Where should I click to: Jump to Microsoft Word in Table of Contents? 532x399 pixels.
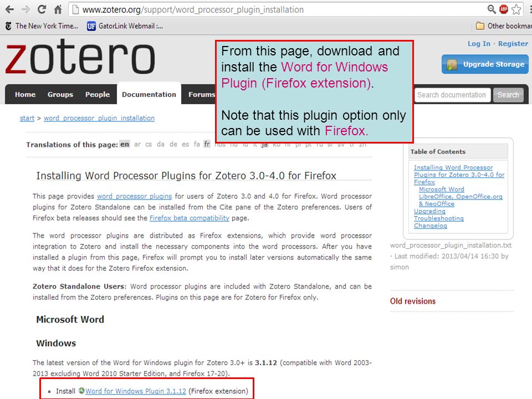442,190
